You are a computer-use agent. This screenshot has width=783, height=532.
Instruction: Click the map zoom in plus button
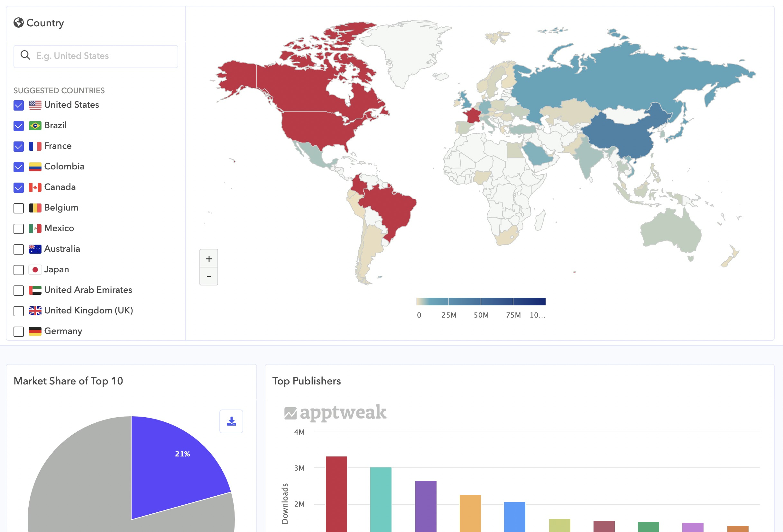pyautogui.click(x=208, y=258)
